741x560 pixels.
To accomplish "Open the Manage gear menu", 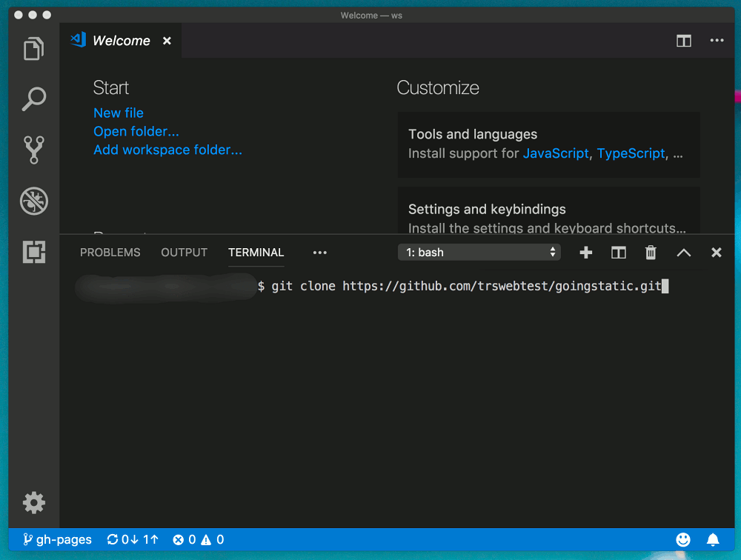I will coord(34,502).
